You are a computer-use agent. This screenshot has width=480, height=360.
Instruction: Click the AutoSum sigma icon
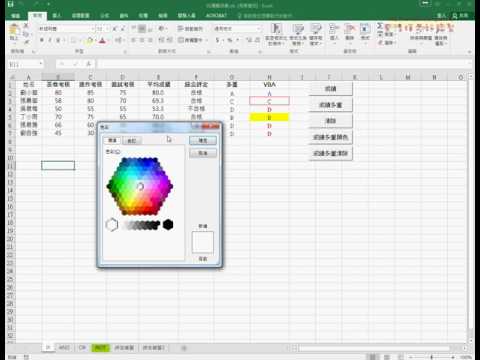(380, 26)
